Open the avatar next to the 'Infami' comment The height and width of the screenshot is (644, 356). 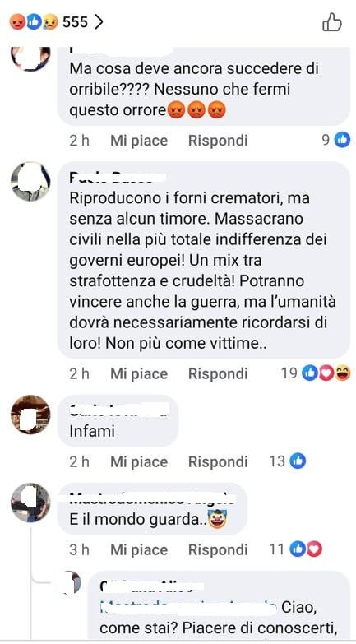pos(30,415)
